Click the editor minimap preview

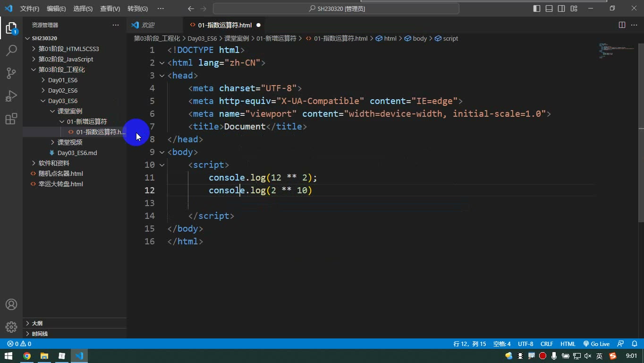(617, 51)
